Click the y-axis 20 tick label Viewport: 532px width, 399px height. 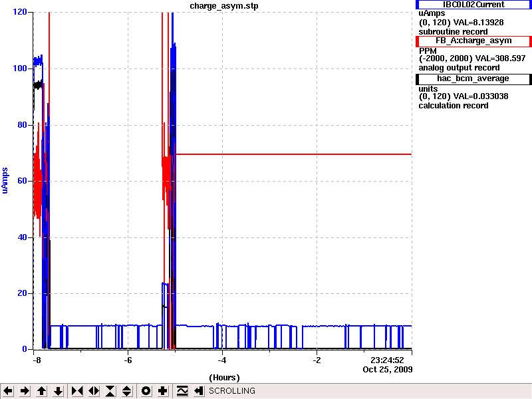(x=22, y=293)
